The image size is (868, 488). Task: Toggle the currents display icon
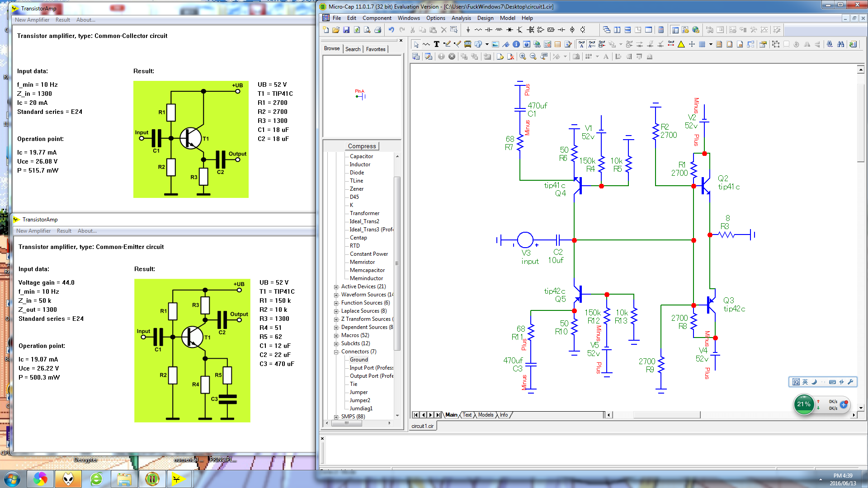tap(640, 44)
